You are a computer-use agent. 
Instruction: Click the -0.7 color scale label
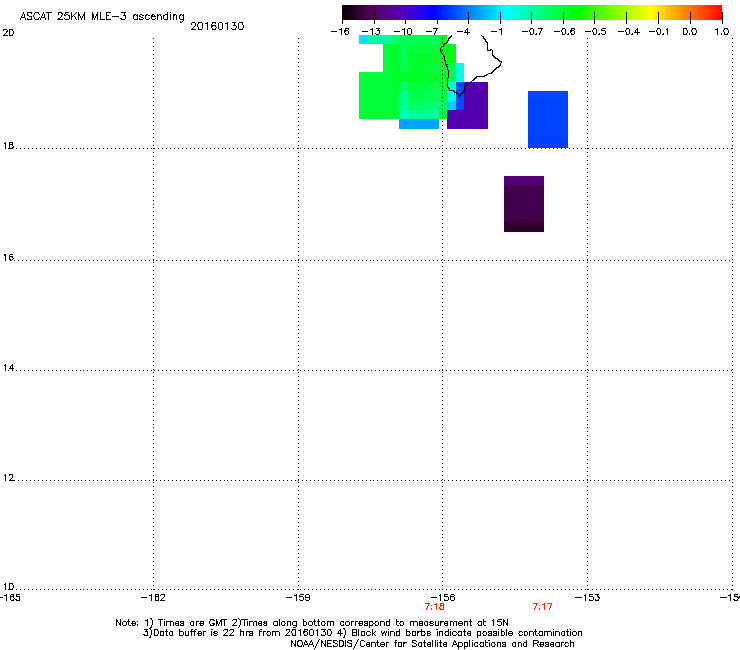point(532,32)
